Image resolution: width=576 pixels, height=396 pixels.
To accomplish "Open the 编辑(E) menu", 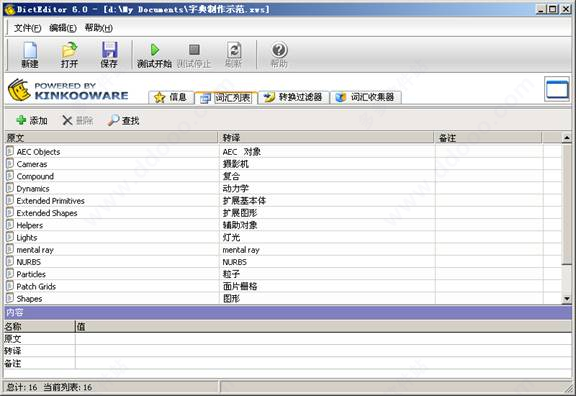I will click(x=63, y=28).
